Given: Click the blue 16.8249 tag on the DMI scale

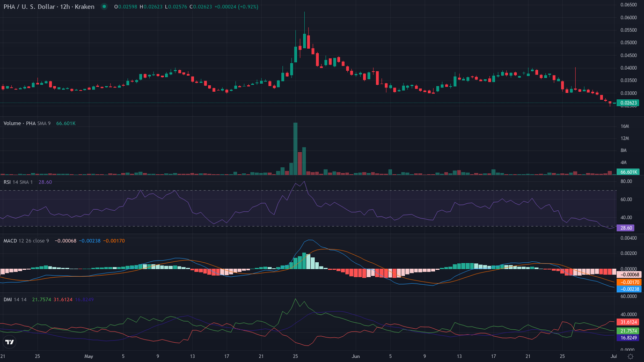Looking at the screenshot, I should pos(628,338).
